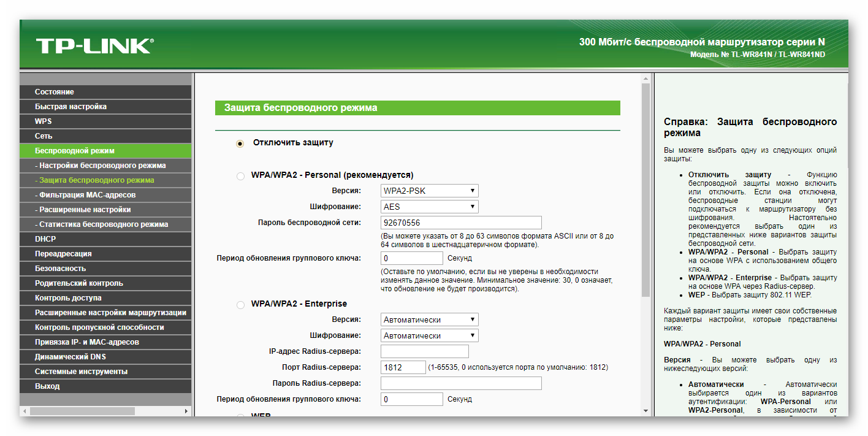Screen dimensions: 868x436
Task: Click the sidebar horizontal scrollbar right arrow
Action: tap(187, 411)
